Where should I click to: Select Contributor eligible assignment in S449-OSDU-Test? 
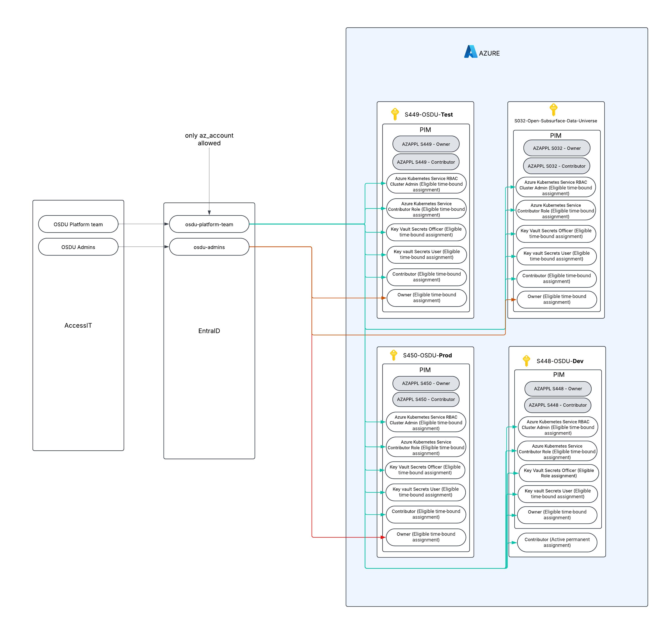coord(427,277)
